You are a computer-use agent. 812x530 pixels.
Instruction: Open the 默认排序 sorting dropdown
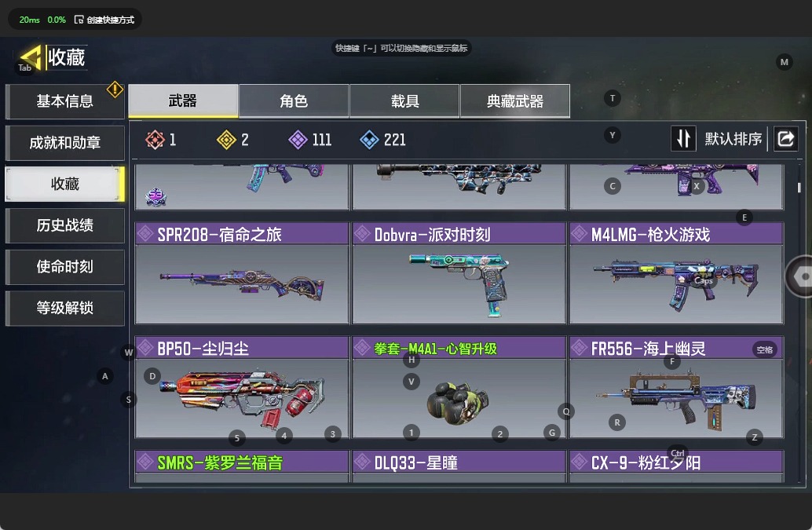[733, 139]
